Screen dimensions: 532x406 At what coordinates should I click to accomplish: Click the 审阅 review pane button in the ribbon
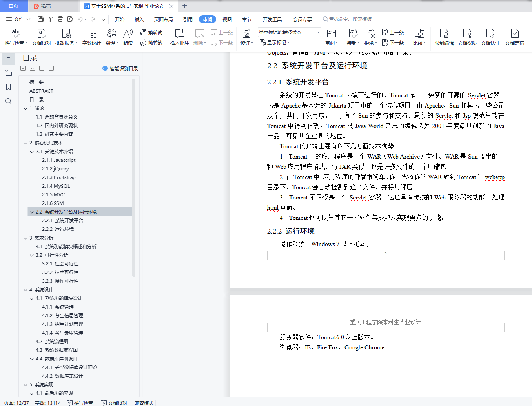coord(332,37)
